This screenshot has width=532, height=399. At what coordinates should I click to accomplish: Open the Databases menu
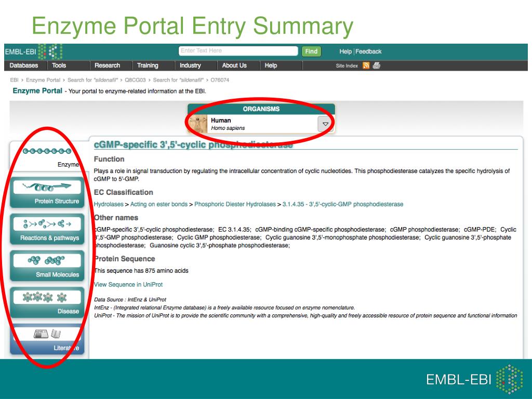click(x=24, y=65)
